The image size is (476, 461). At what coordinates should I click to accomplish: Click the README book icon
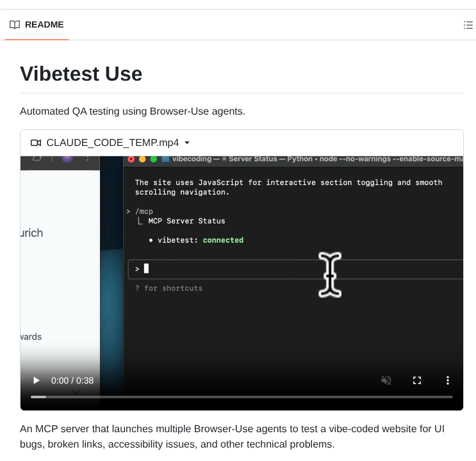pyautogui.click(x=15, y=24)
